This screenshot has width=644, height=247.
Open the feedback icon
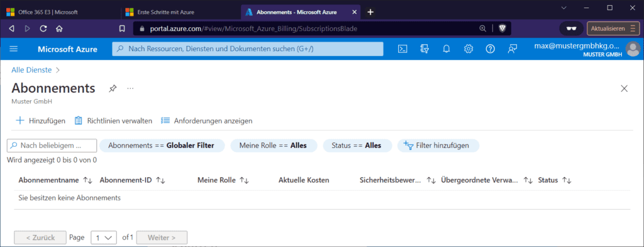click(x=512, y=49)
